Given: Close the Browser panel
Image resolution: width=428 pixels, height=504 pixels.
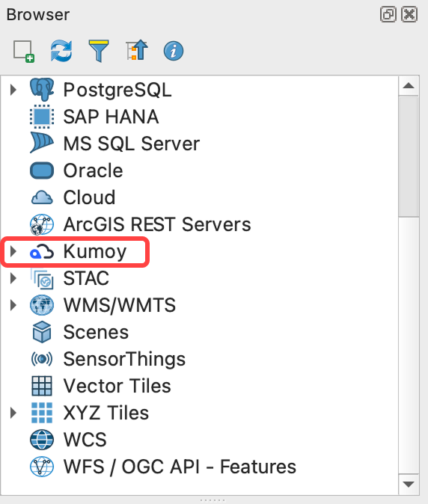Looking at the screenshot, I should coord(409,14).
